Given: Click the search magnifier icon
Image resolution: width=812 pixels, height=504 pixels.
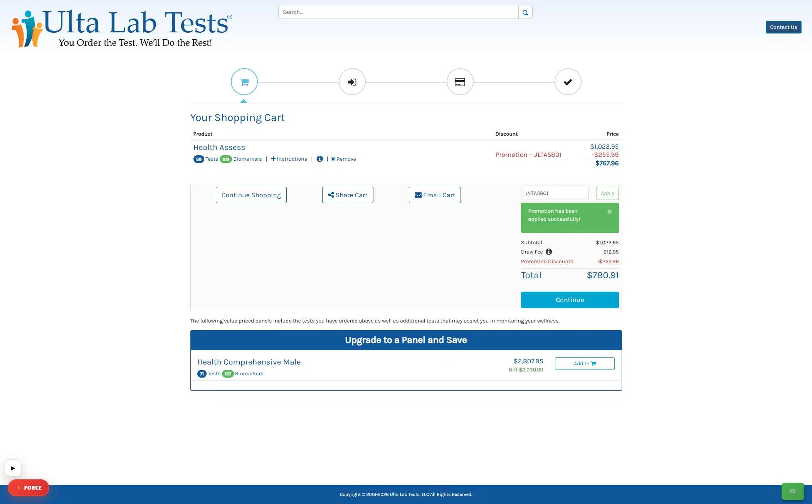Looking at the screenshot, I should (525, 12).
